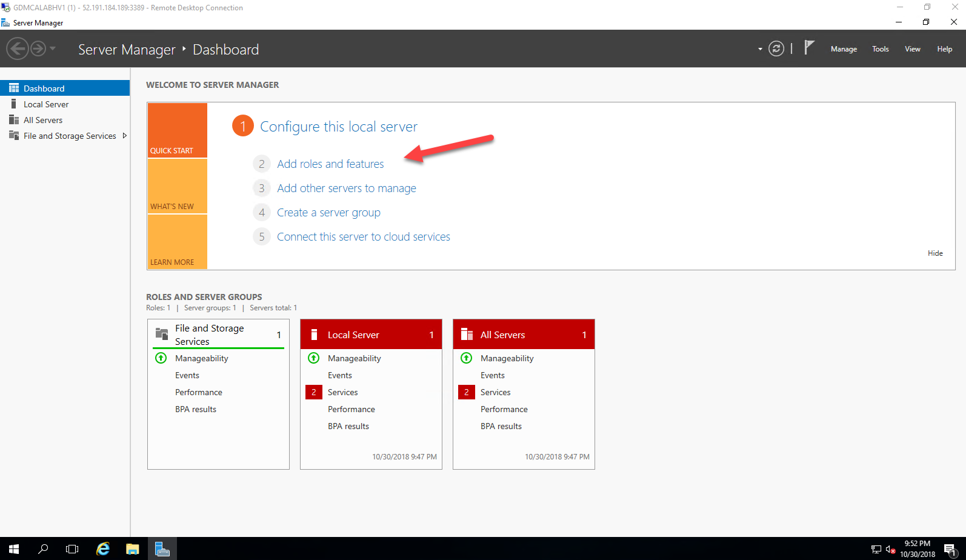Select the LEARN MORE tile
The height and width of the screenshot is (560, 966).
click(x=178, y=242)
